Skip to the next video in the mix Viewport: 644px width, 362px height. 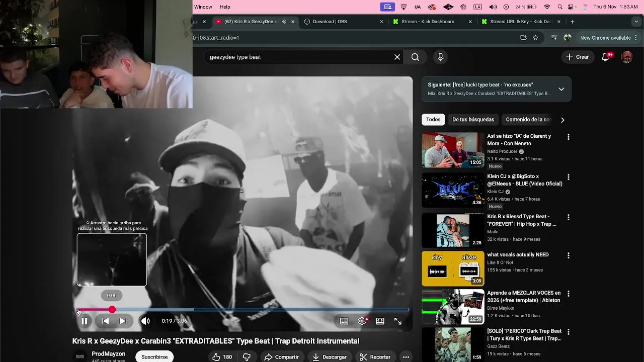point(123,321)
